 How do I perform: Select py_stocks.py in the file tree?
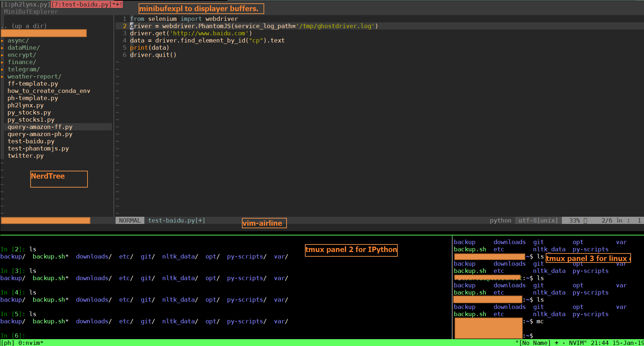[x=29, y=113]
